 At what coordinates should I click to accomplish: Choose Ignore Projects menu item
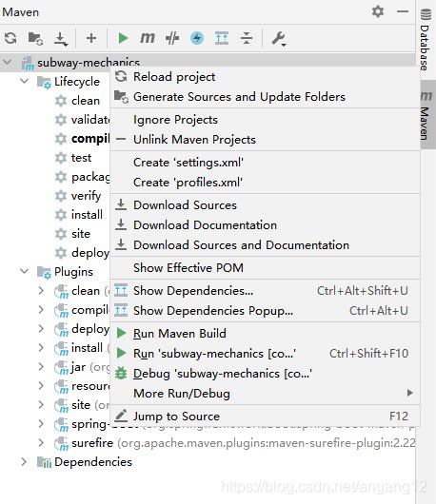pyautogui.click(x=265, y=120)
